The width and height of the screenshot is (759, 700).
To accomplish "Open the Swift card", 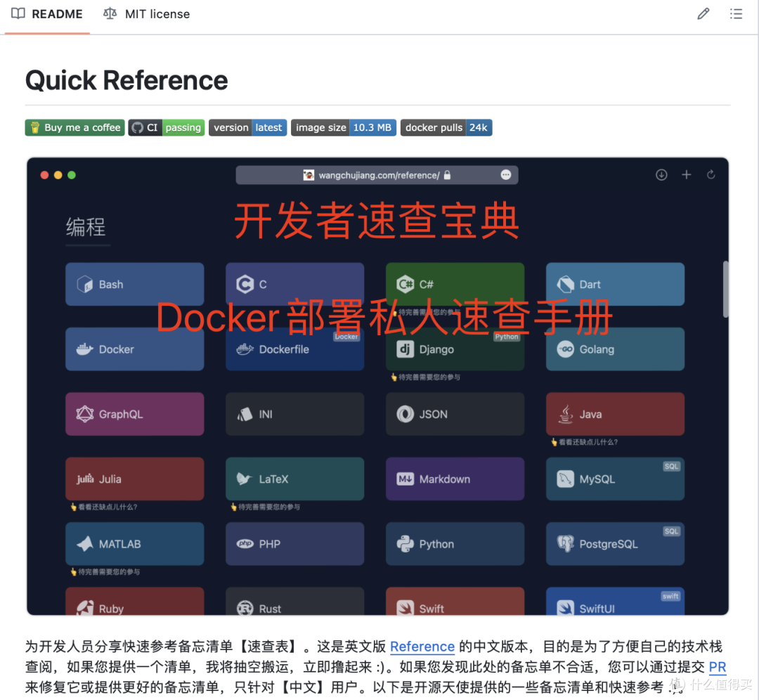I will tap(455, 601).
